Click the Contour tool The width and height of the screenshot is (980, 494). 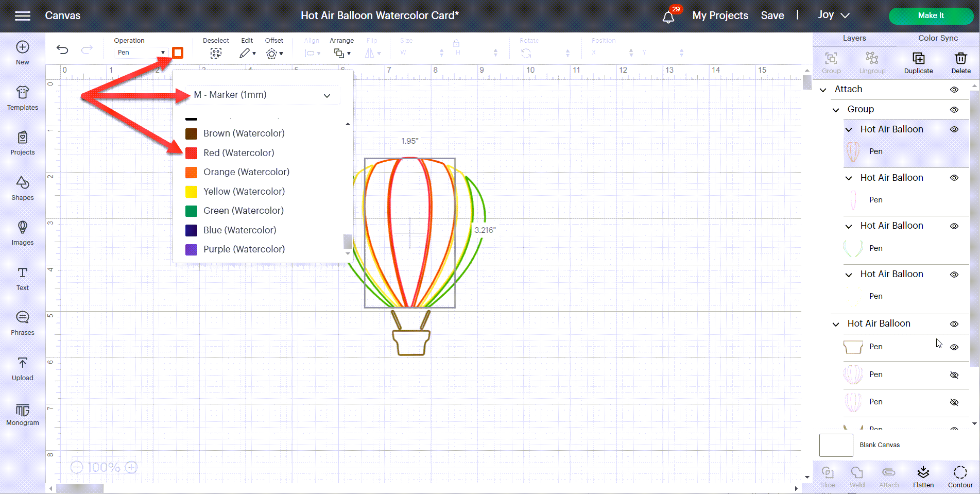click(x=960, y=476)
